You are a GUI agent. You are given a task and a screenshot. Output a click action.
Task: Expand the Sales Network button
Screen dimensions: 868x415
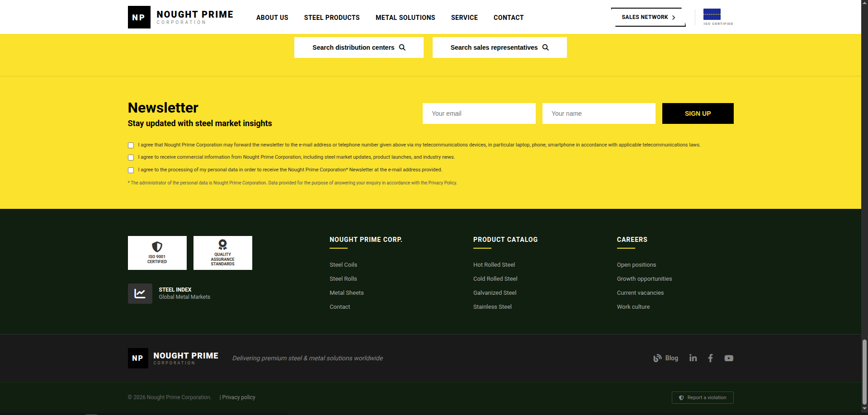(x=648, y=17)
